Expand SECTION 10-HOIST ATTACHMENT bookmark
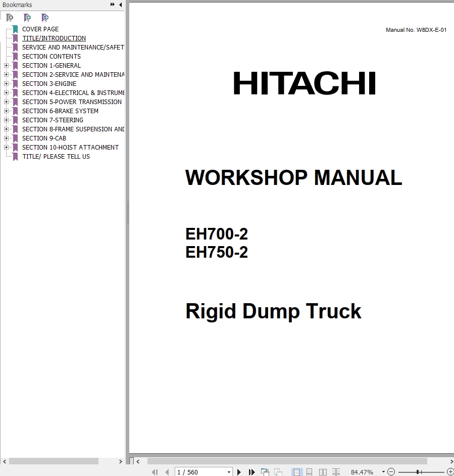This screenshot has width=454, height=476. (6, 147)
